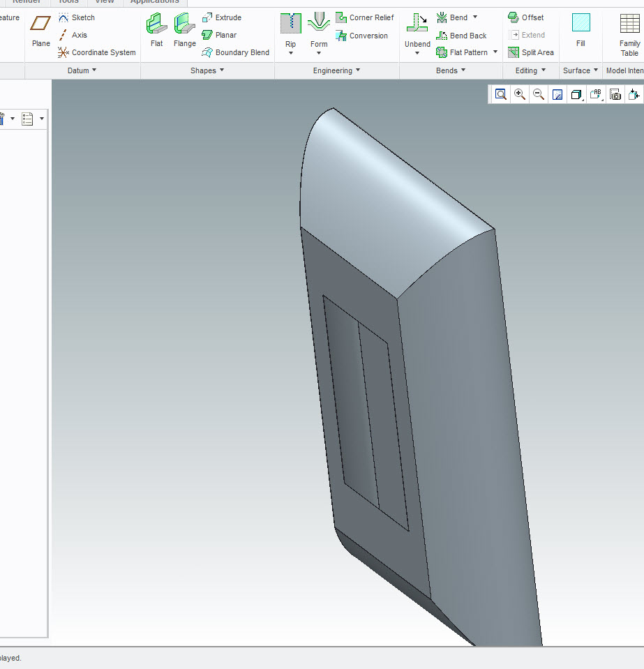
Task: Insert a Coordinate System
Action: click(97, 52)
